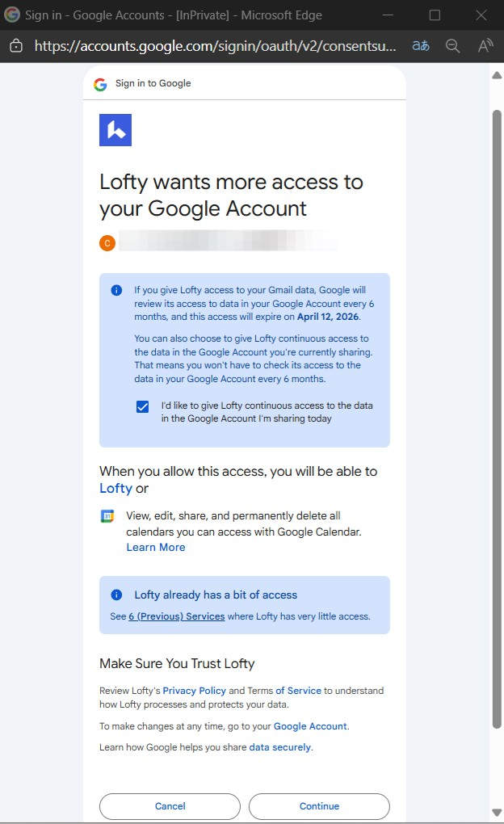Viewport: 504px width, 824px height.
Task: Open the Google Account link
Action: point(310,726)
